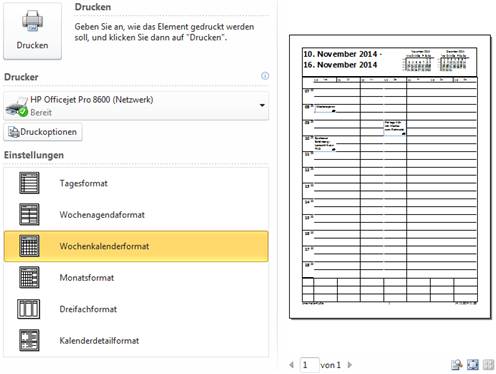Click the large Drucken print button
Viewport: 496px width, 374px height.
(32, 31)
